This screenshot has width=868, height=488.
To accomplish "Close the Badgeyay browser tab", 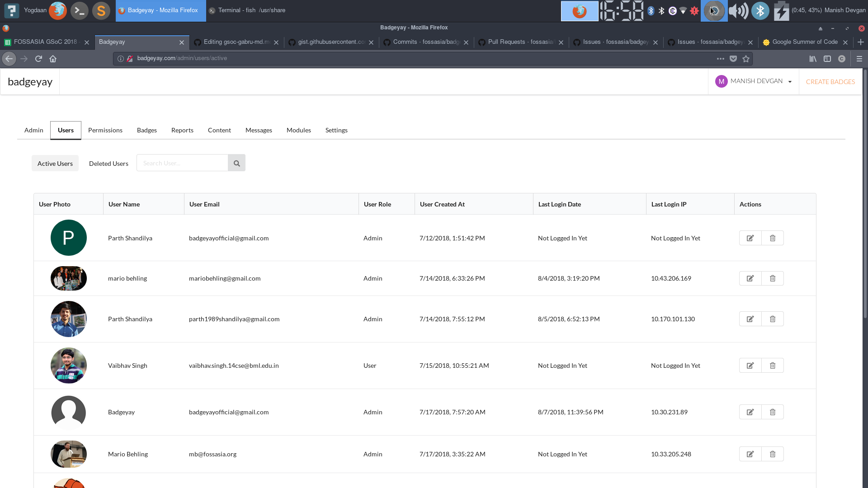I will [x=182, y=42].
